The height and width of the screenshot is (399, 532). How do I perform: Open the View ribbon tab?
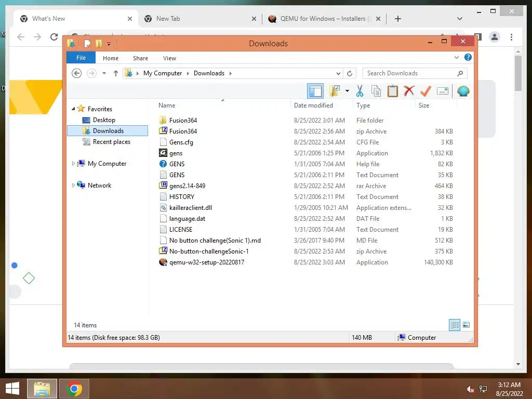click(169, 58)
